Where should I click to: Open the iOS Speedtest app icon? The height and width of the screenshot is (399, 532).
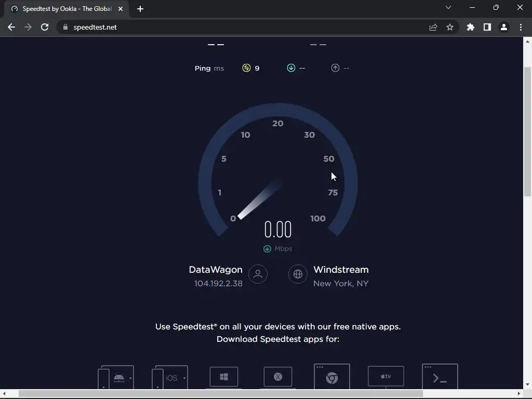(x=170, y=377)
